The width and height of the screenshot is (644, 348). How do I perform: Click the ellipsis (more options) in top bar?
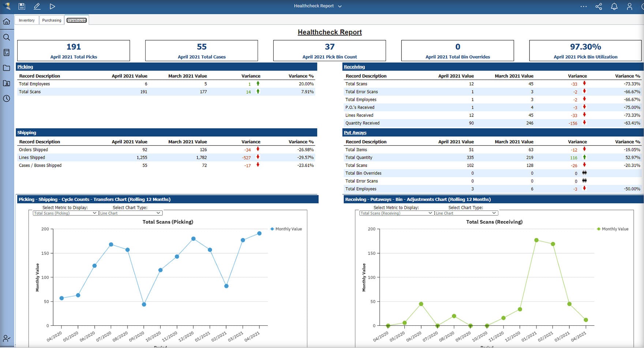[584, 6]
